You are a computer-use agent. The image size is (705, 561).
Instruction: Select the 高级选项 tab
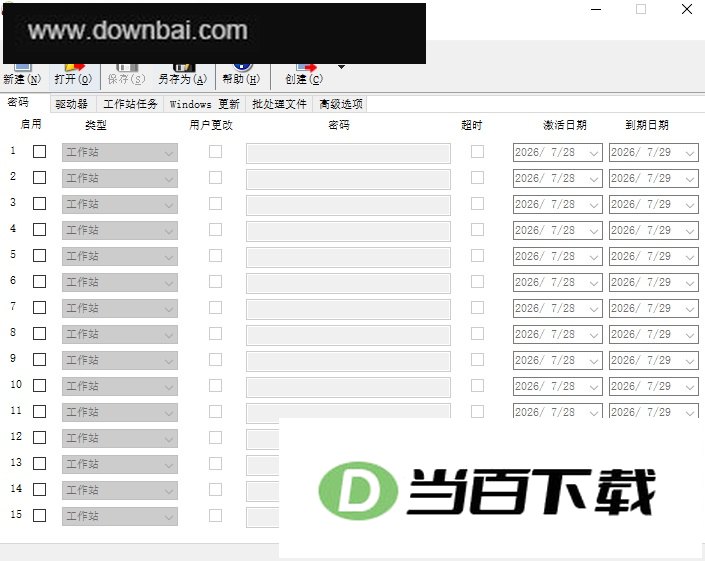[x=341, y=104]
